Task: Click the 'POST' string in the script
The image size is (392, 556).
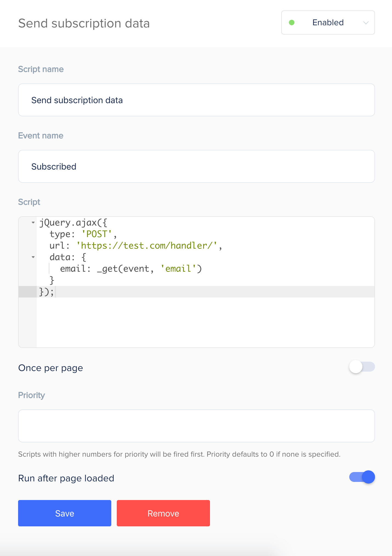Action: point(97,234)
